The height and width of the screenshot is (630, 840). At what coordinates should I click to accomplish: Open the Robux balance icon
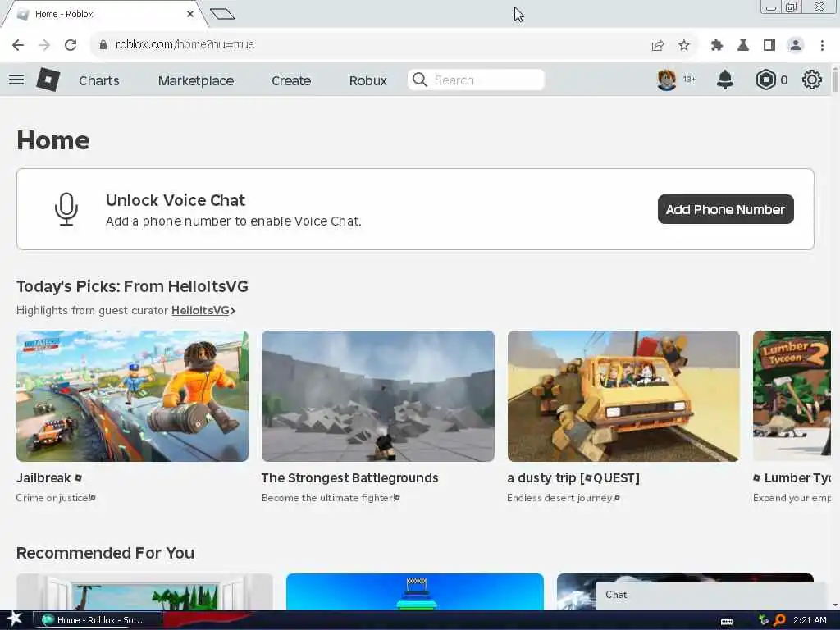[x=765, y=80]
